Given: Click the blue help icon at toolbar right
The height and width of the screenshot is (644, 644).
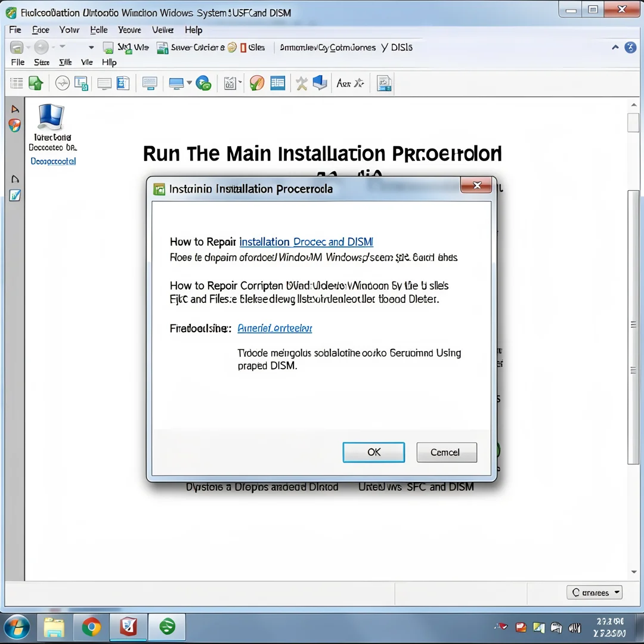Looking at the screenshot, I should (x=630, y=47).
